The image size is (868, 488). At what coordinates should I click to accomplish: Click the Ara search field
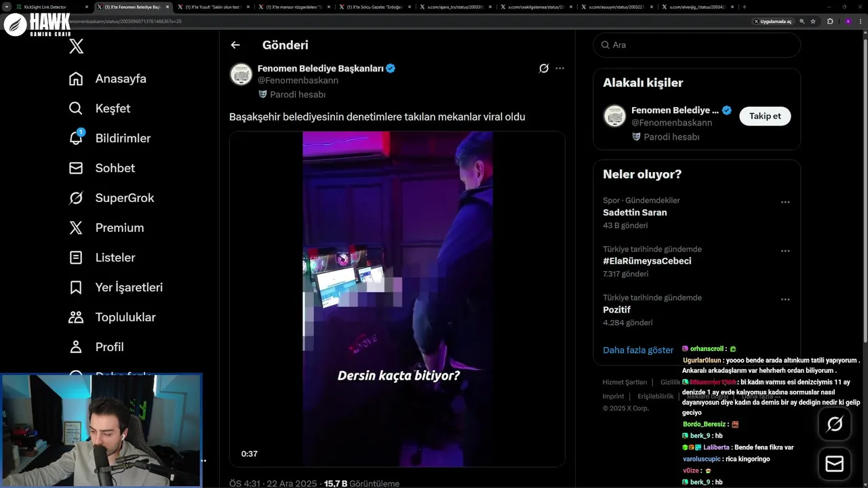click(x=696, y=45)
